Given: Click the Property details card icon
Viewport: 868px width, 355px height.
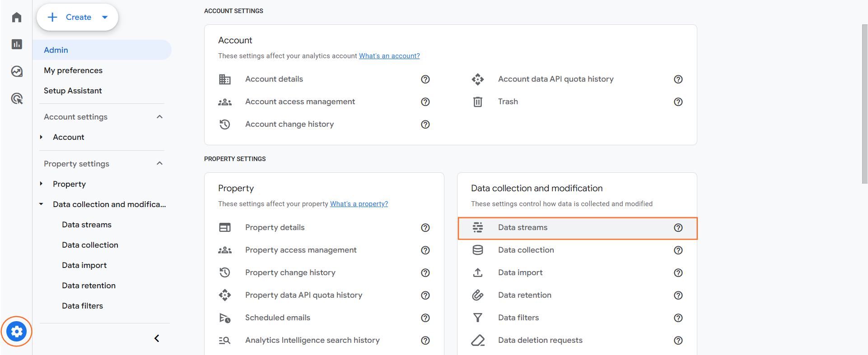Looking at the screenshot, I should point(225,227).
